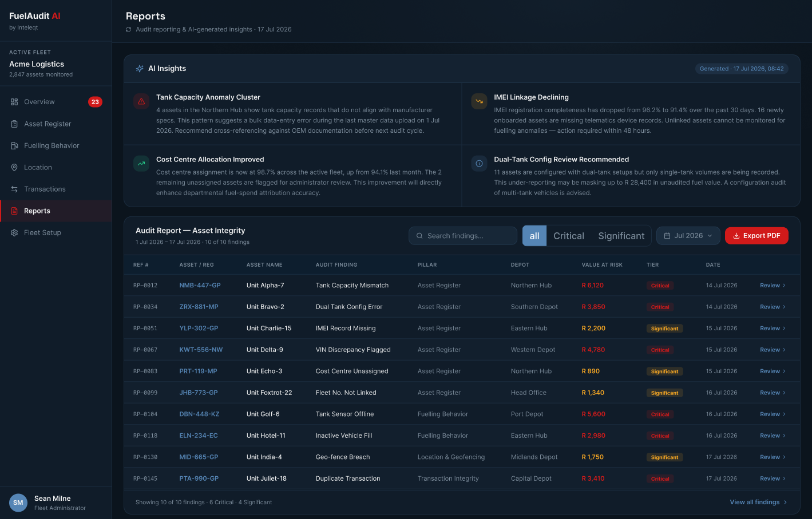Click the Fleet Setup gear icon

click(x=14, y=232)
